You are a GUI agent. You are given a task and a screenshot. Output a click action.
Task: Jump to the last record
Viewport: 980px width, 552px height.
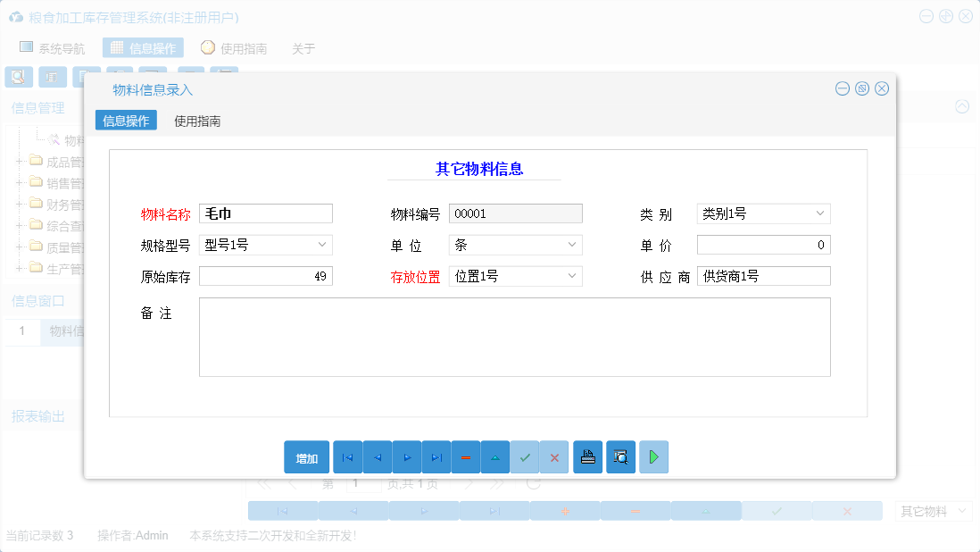(x=436, y=456)
